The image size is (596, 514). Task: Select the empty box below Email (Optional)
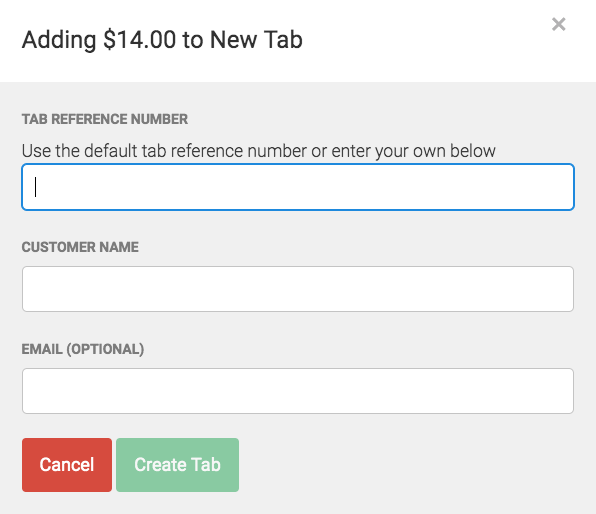tap(298, 391)
